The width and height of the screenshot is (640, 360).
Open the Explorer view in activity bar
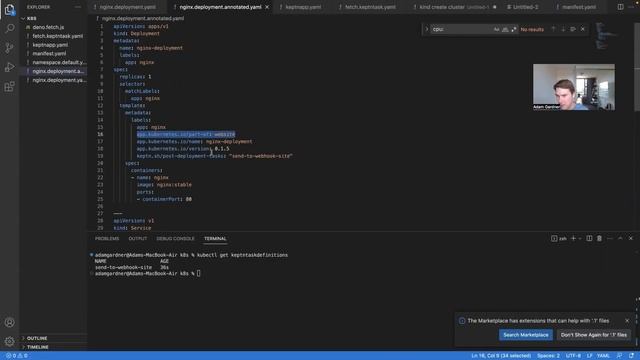[x=9, y=9]
